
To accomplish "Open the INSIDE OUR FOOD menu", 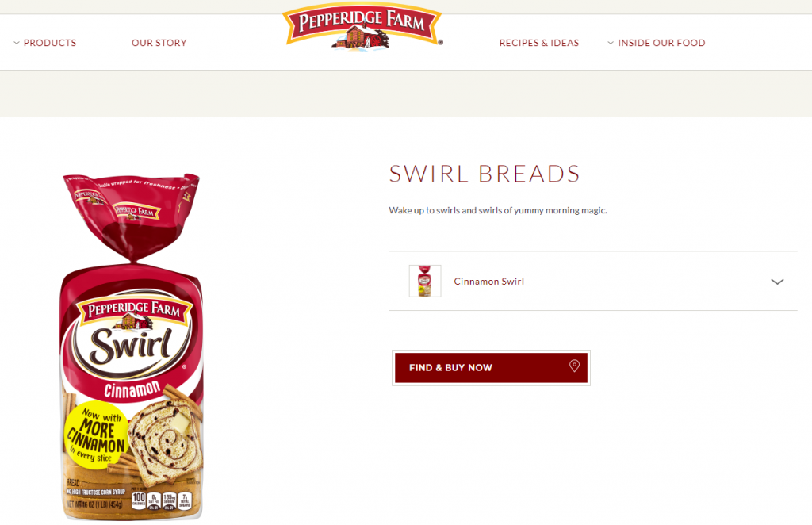I will (x=661, y=43).
